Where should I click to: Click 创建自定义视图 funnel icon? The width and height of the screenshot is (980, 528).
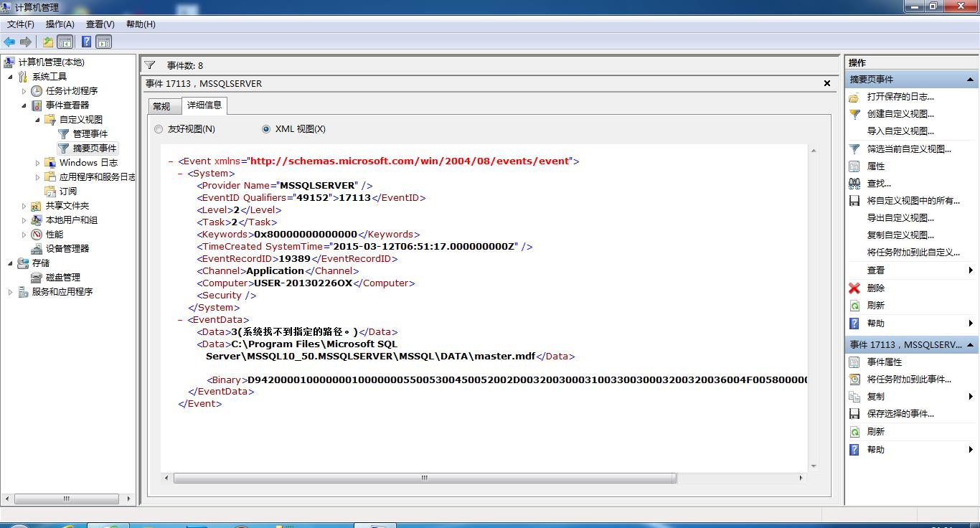(x=854, y=114)
